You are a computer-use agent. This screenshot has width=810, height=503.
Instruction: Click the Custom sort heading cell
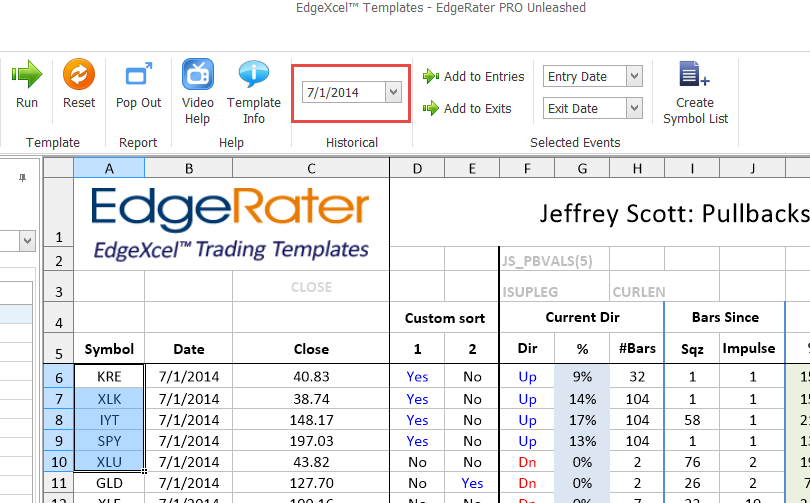pos(444,318)
